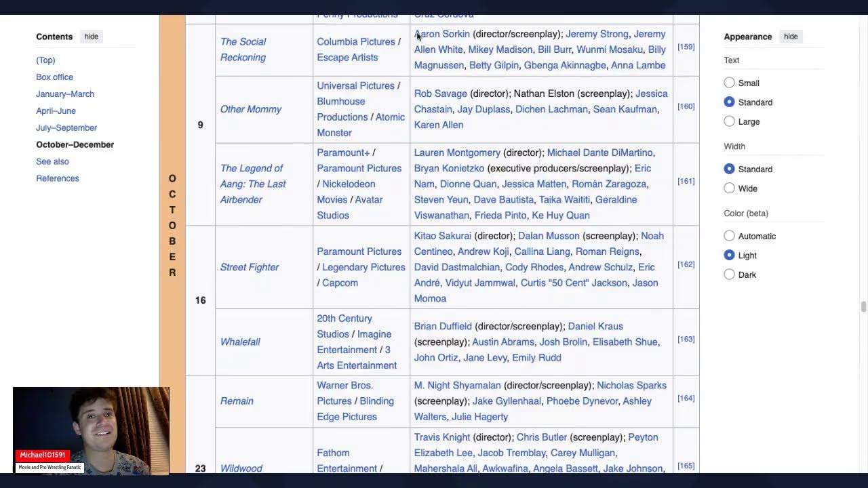Choose Dark color mode
This screenshot has width=868, height=488.
coord(729,274)
